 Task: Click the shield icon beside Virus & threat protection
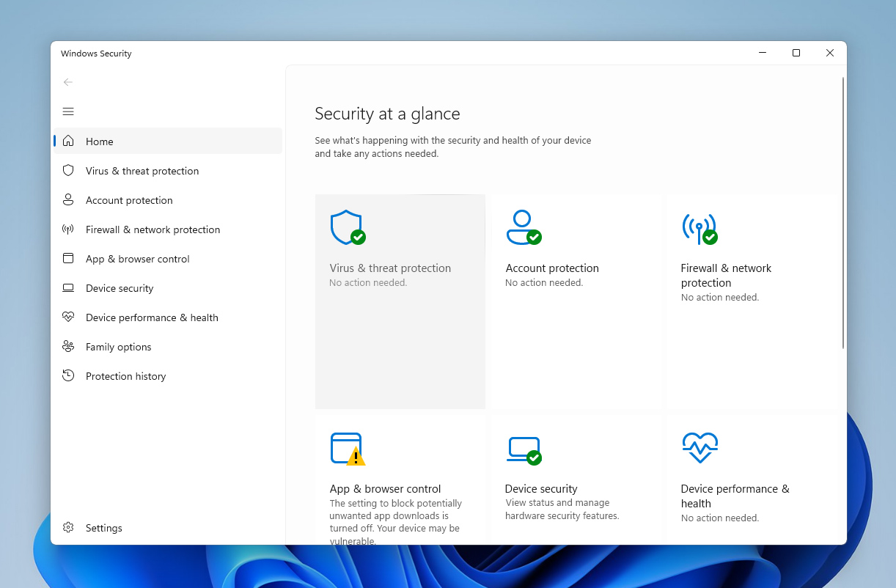pyautogui.click(x=68, y=170)
